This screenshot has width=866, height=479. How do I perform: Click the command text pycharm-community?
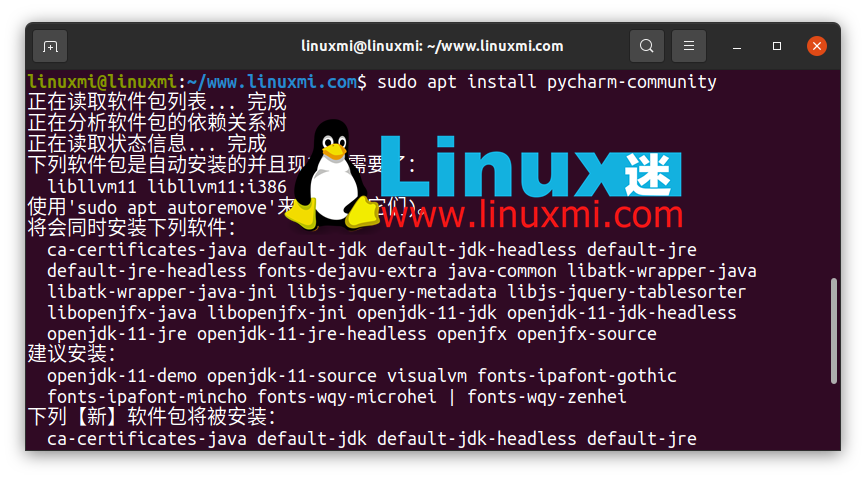(632, 82)
